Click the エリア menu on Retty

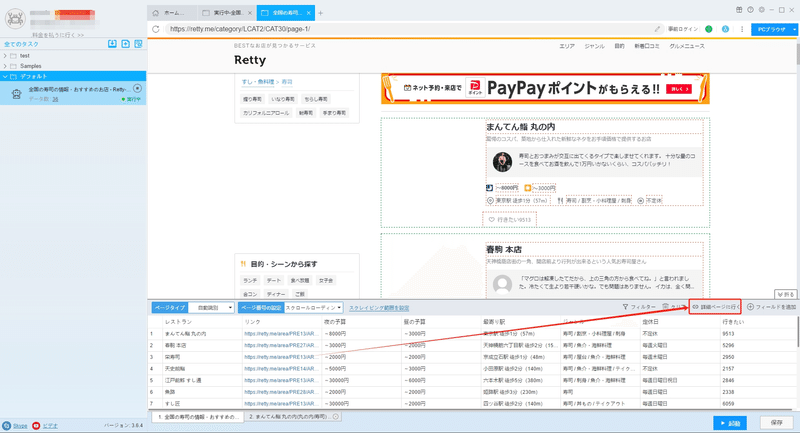(x=567, y=46)
